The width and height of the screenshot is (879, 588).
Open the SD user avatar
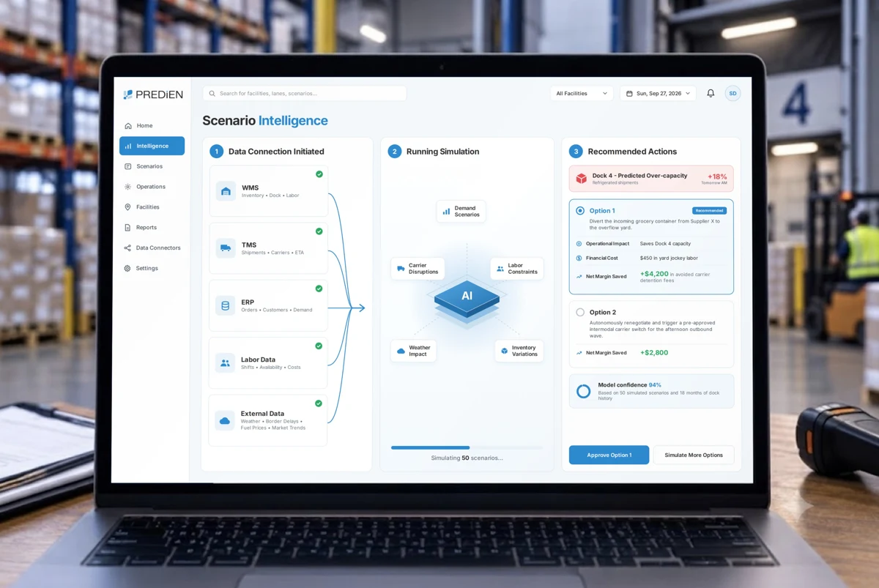732,94
